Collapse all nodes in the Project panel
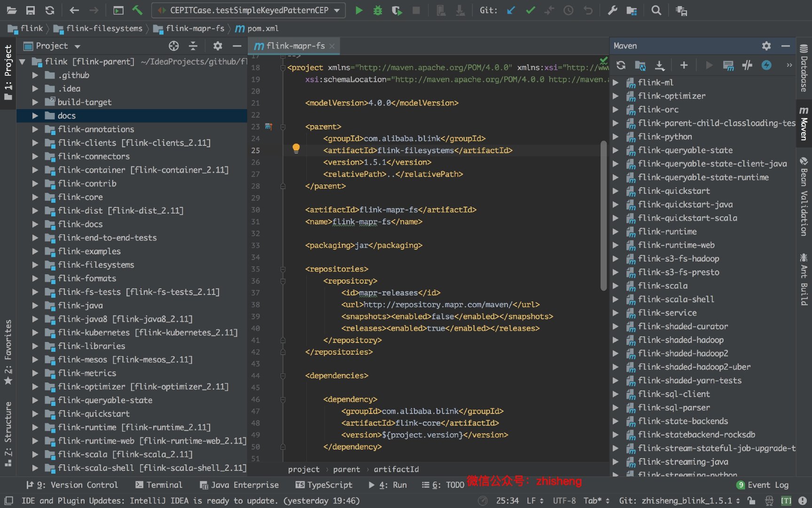Image resolution: width=812 pixels, height=508 pixels. coord(193,46)
